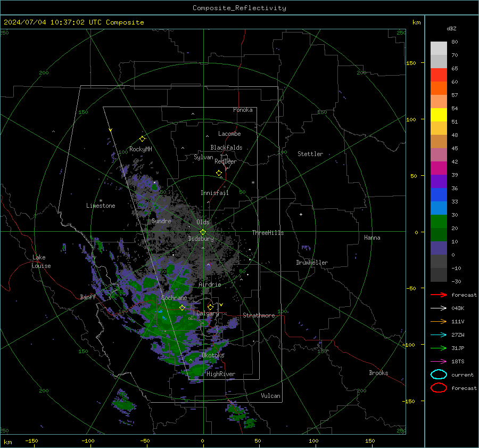Click the Lacombe town label
Viewport: 479px width, 448px height.
(229, 134)
